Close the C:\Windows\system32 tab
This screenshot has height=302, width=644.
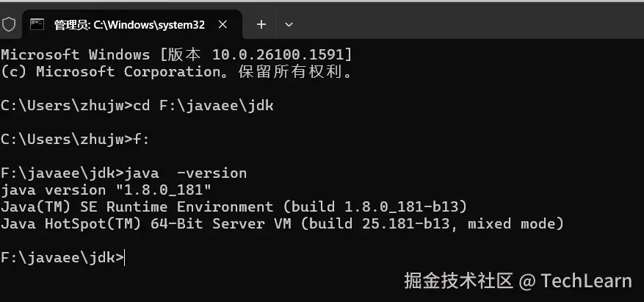pyautogui.click(x=222, y=25)
